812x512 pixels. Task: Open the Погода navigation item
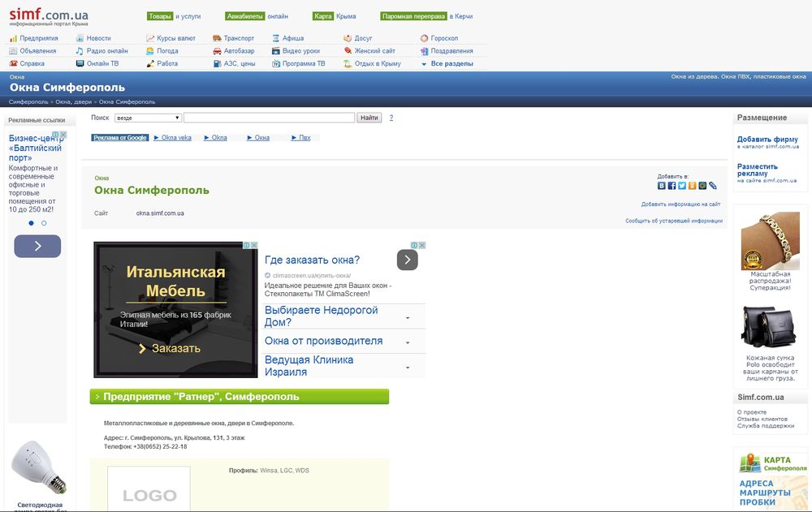point(167,51)
